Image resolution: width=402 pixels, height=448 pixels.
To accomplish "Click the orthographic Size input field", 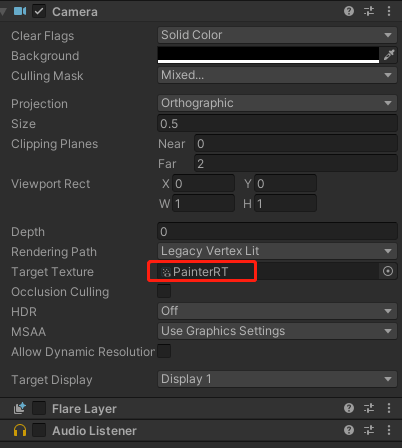I will click(277, 124).
